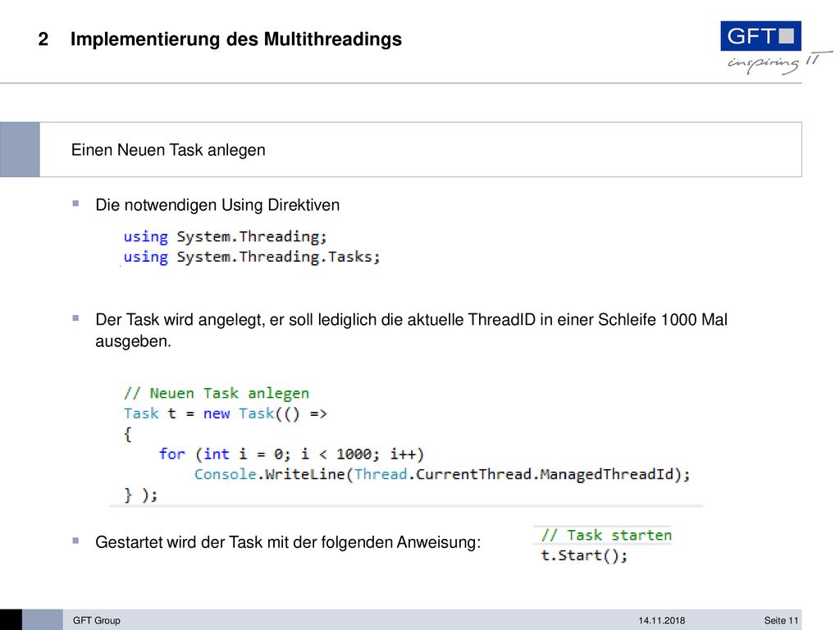Viewport: 840px width, 630px height.
Task: Click the bullet 'Die notwendigen Using Direktiven'
Action: (217, 204)
